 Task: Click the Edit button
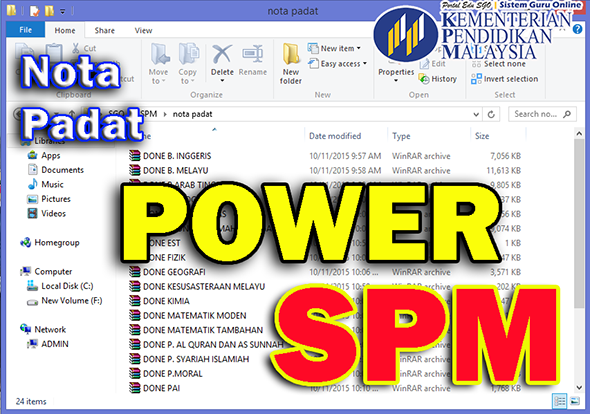(x=433, y=64)
